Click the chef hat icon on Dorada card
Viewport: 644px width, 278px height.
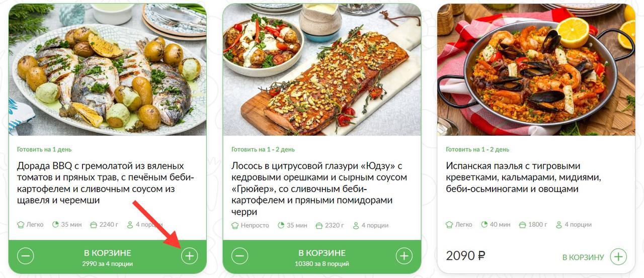pos(21,225)
